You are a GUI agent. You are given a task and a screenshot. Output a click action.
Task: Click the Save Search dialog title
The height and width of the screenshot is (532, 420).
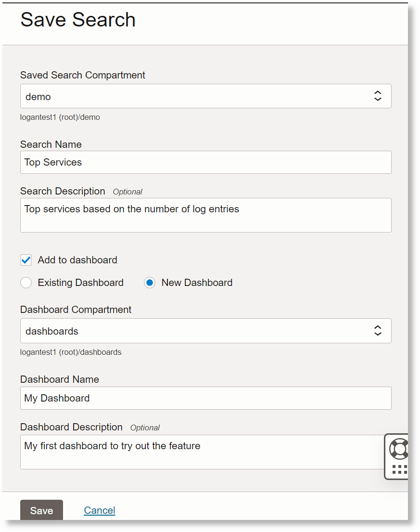click(x=78, y=20)
